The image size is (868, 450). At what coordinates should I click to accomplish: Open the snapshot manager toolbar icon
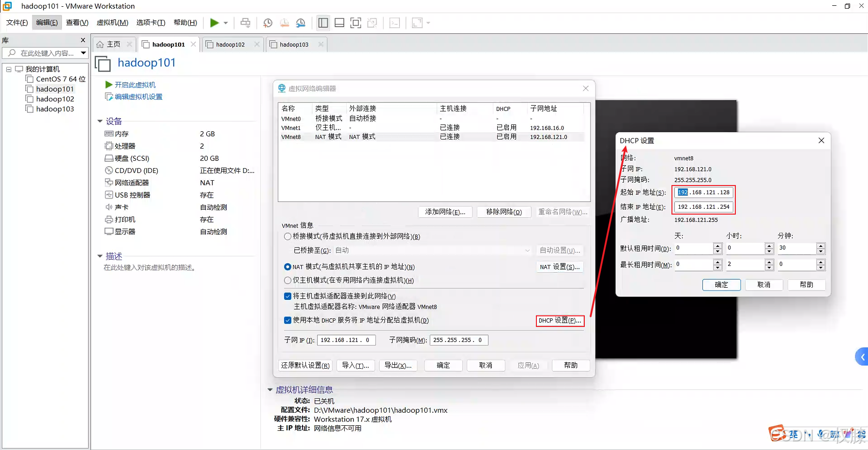[301, 23]
